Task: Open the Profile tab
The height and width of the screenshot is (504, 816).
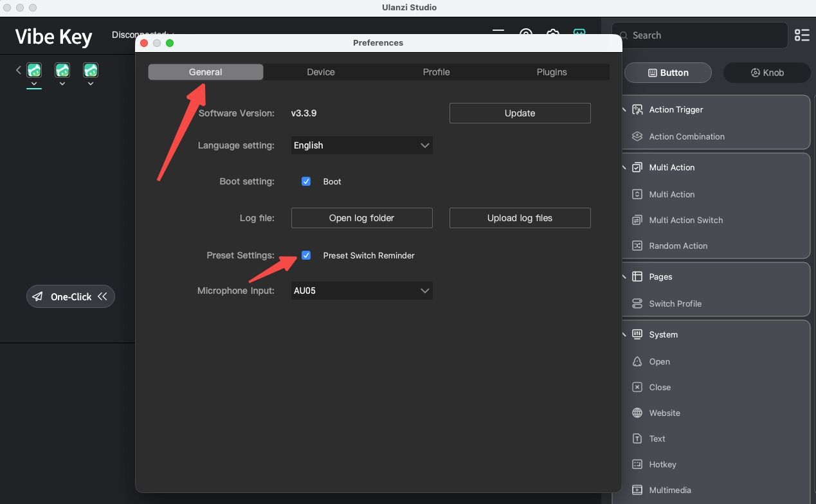Action: pos(436,72)
